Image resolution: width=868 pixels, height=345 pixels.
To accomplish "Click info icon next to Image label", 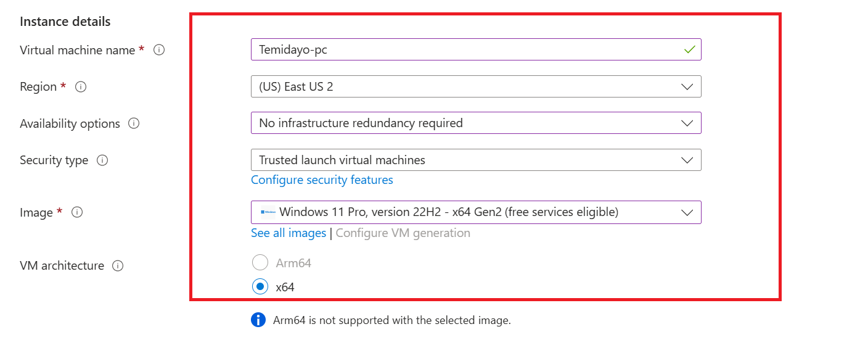I will click(x=77, y=212).
